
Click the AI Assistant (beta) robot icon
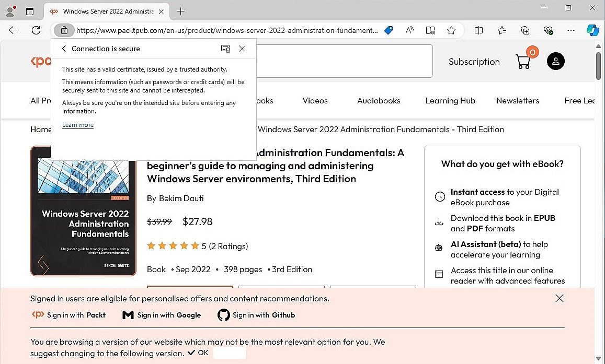click(x=439, y=248)
